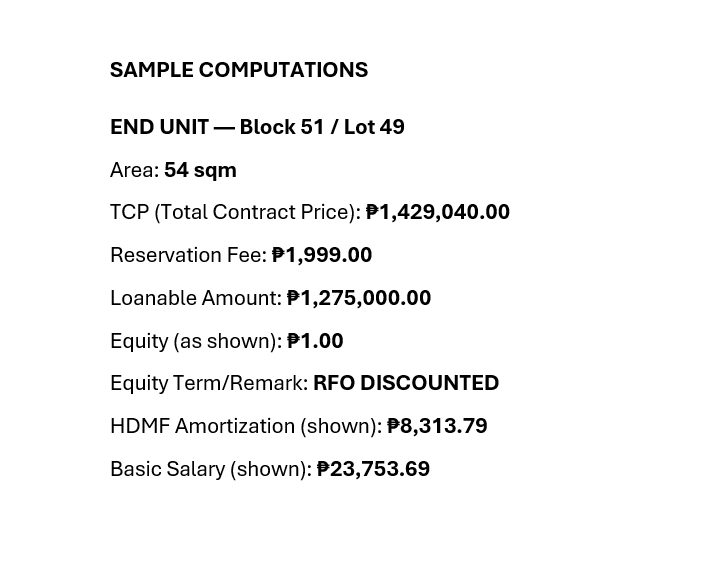The width and height of the screenshot is (703, 567).
Task: Click the Equity Term/Remark label
Action: tap(208, 383)
